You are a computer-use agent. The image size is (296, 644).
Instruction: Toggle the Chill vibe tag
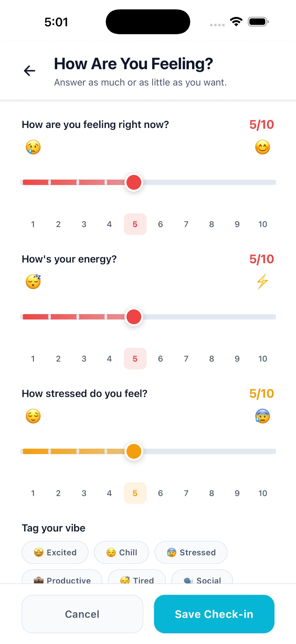click(122, 552)
